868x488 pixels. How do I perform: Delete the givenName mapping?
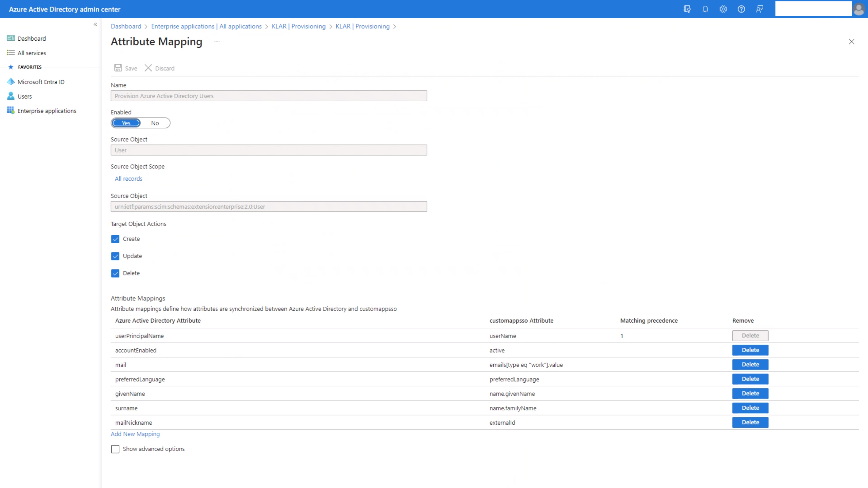[750, 393]
